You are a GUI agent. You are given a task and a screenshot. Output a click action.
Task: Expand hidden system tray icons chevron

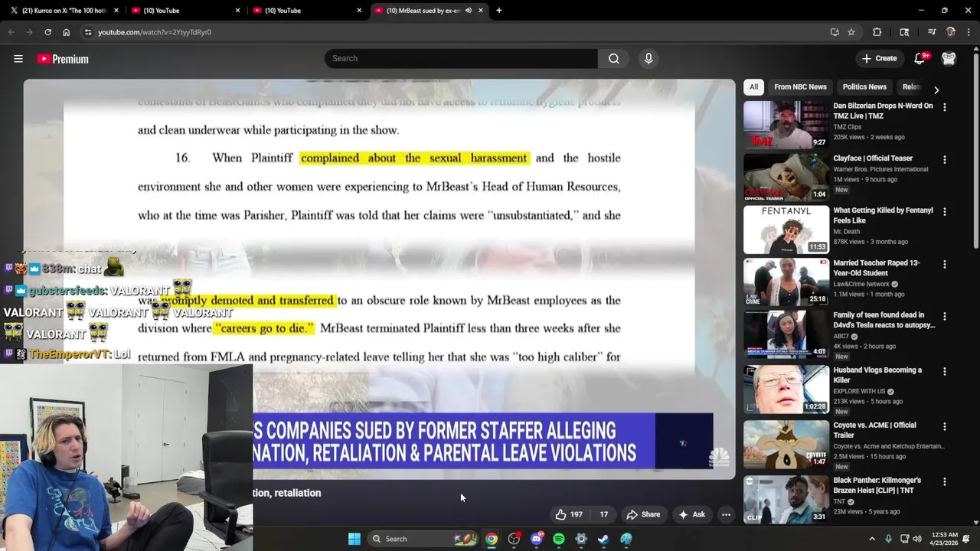pos(871,539)
